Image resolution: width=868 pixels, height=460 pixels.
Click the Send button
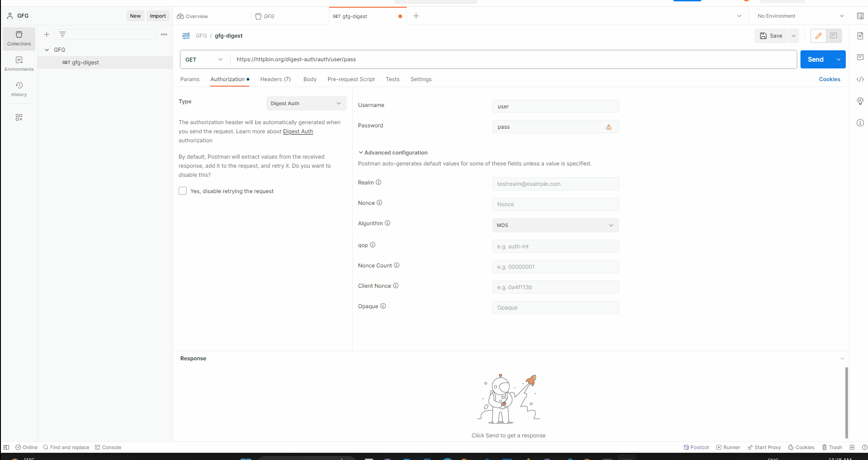click(x=816, y=59)
